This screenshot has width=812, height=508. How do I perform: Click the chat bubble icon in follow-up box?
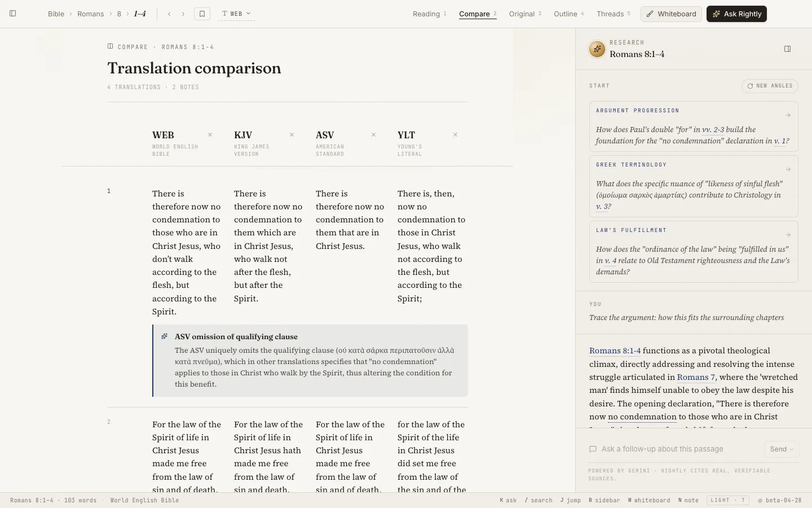[x=593, y=449]
